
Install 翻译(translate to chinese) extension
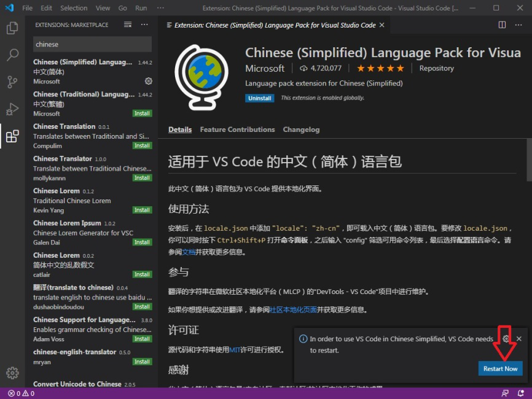point(142,306)
